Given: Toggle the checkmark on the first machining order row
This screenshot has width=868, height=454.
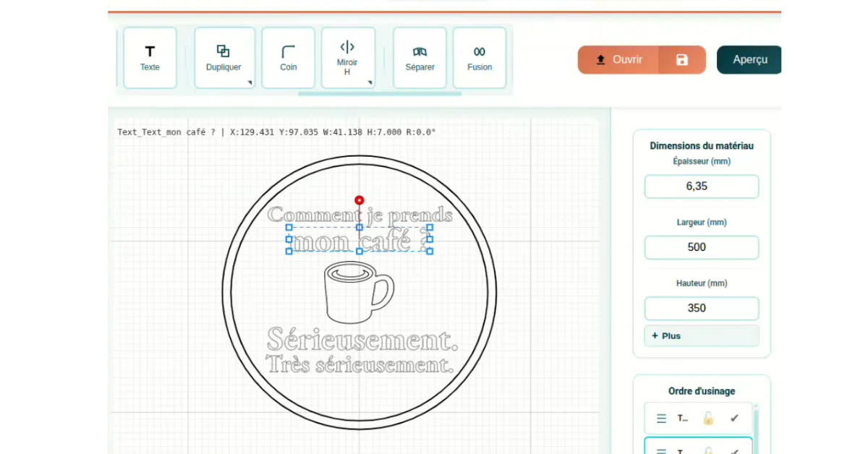Looking at the screenshot, I should point(734,418).
